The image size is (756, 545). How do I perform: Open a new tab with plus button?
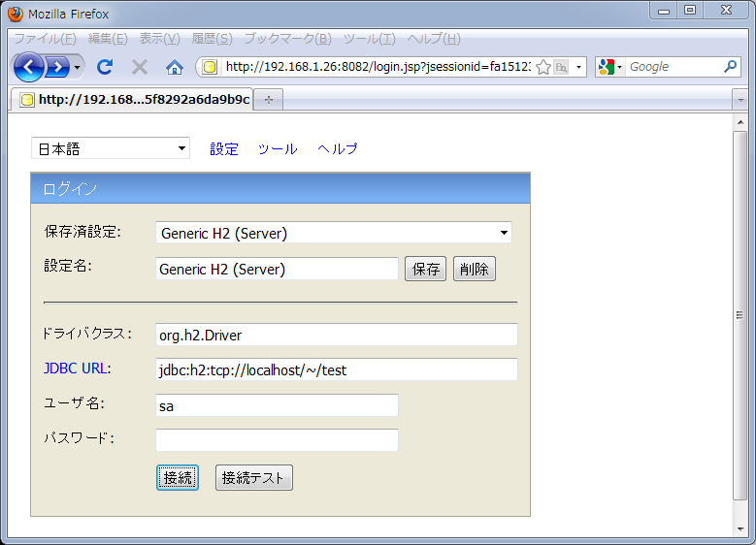[x=269, y=99]
